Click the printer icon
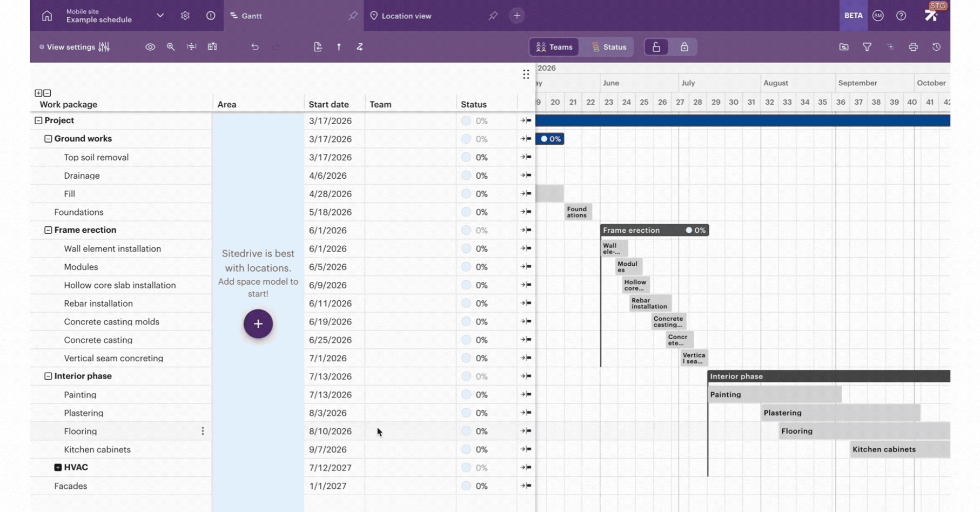This screenshot has width=980, height=512. (x=913, y=47)
